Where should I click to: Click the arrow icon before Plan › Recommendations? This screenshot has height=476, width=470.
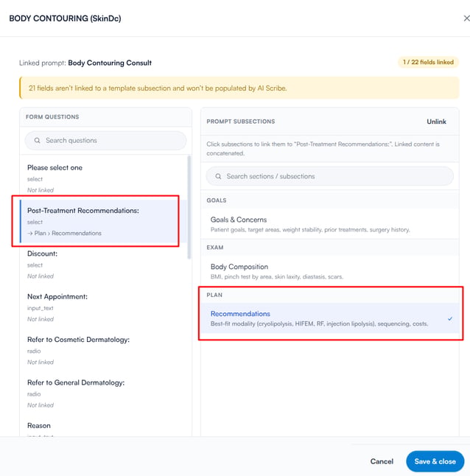tap(30, 234)
